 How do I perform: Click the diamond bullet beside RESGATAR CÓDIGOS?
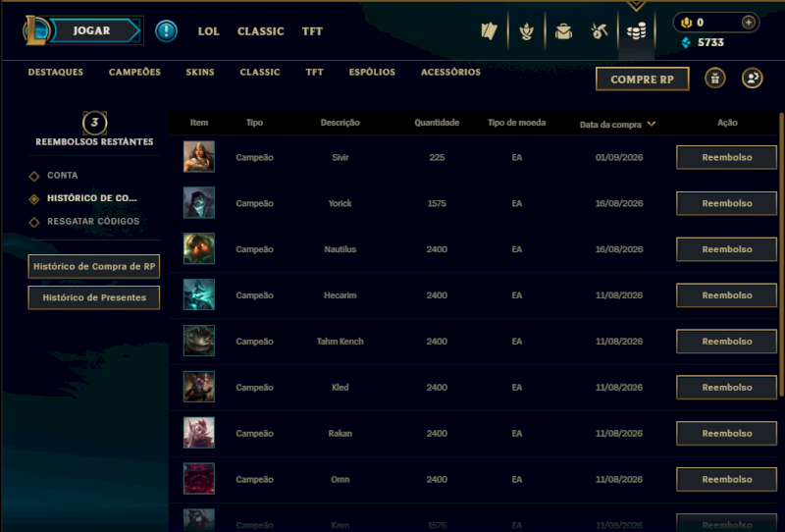(34, 223)
